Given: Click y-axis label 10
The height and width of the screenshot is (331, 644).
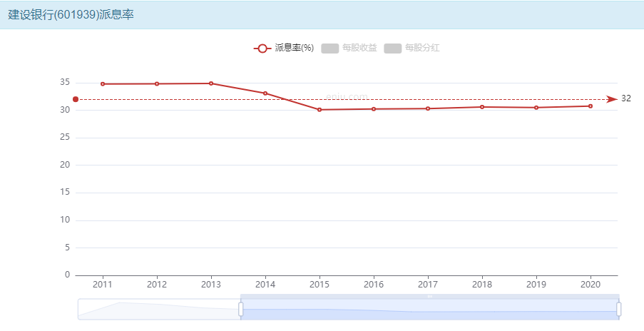Looking at the screenshot, I should pos(65,220).
